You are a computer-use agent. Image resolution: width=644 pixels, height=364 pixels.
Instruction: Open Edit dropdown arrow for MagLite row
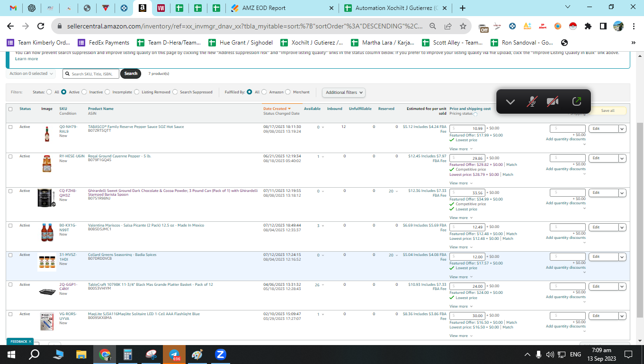point(622,316)
